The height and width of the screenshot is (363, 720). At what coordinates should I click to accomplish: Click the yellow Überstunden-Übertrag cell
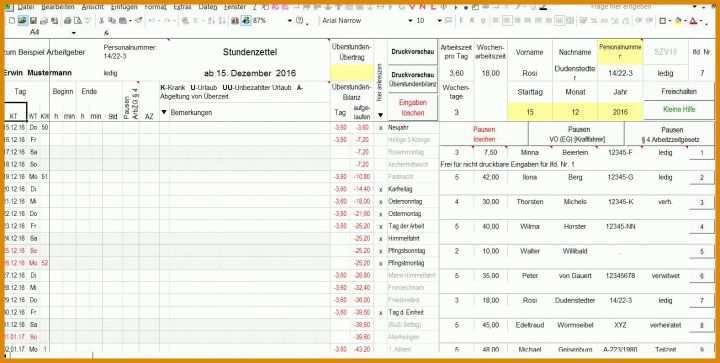point(352,73)
